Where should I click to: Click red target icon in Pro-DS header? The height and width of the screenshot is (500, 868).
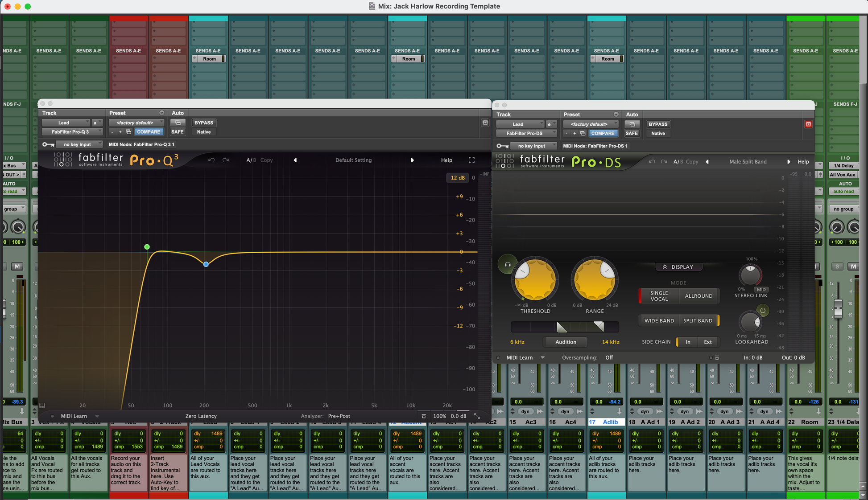click(808, 124)
